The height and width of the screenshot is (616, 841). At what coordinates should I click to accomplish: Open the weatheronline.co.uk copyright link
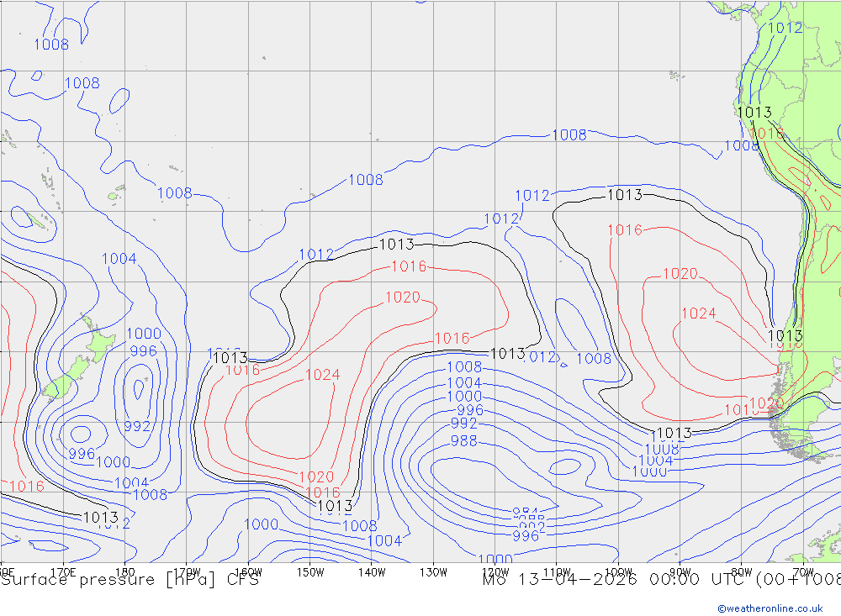[770, 608]
